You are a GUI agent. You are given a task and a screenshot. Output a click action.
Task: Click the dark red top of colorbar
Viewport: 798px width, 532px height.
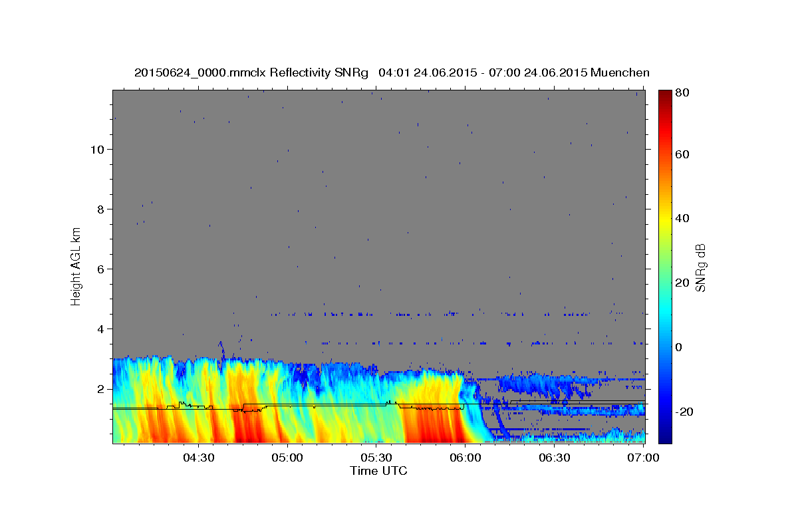click(x=664, y=96)
